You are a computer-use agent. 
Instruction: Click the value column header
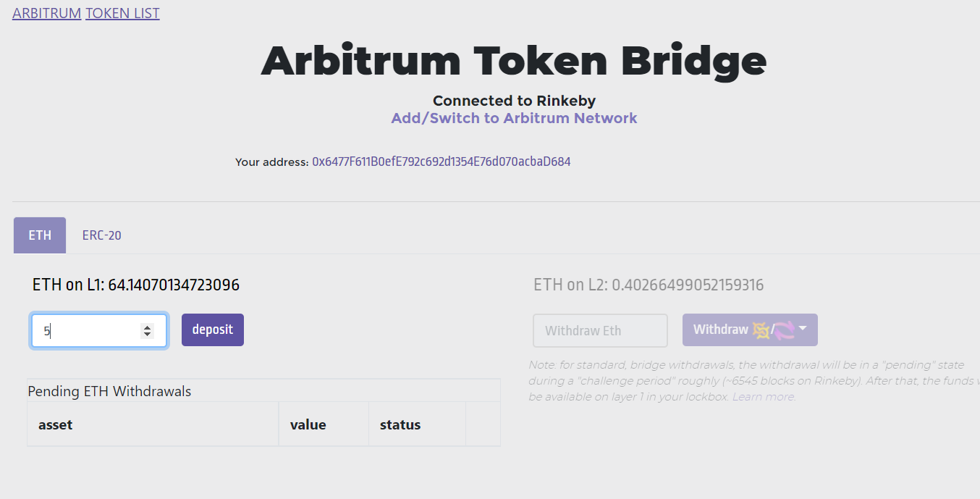[308, 424]
